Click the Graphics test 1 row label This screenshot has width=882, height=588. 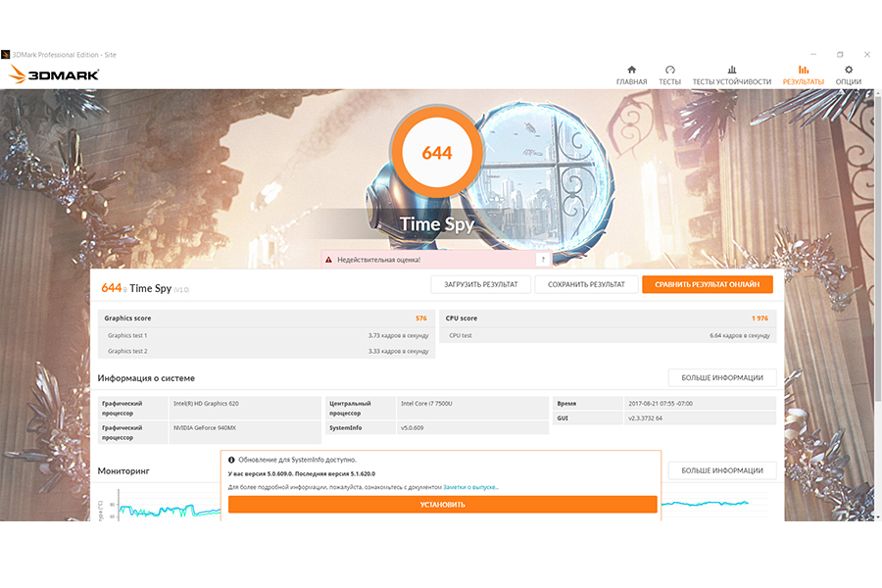(127, 335)
